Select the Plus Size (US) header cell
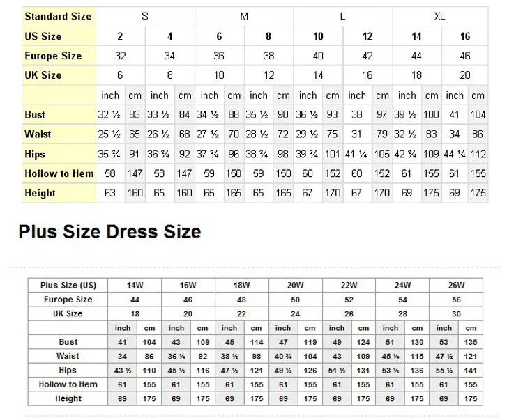This screenshot has height=420, width=523. [68, 285]
